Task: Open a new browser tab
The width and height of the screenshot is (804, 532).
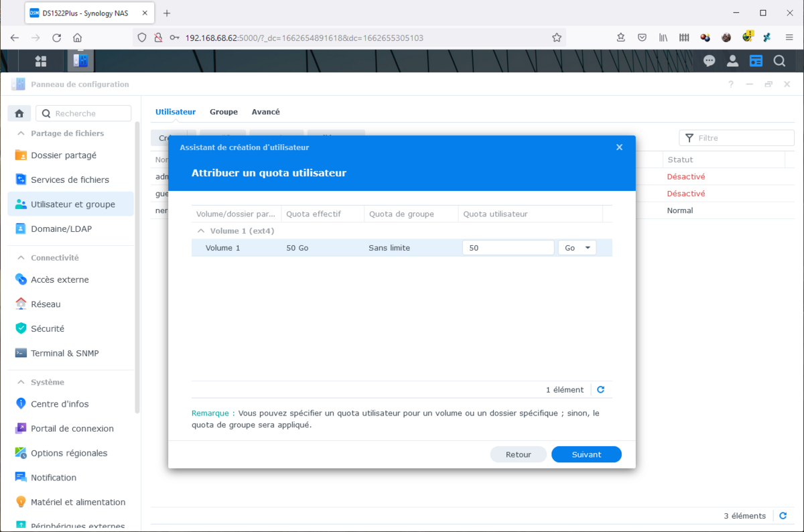Action: point(167,13)
